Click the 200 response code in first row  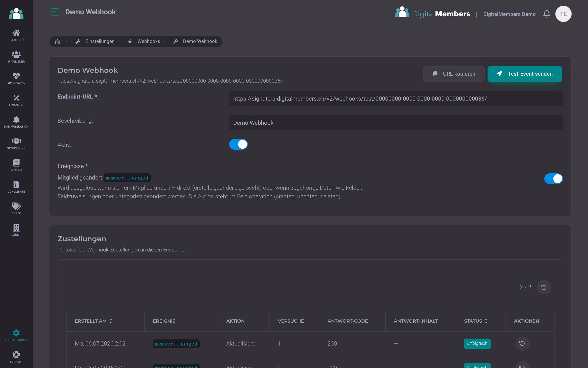[x=332, y=343]
